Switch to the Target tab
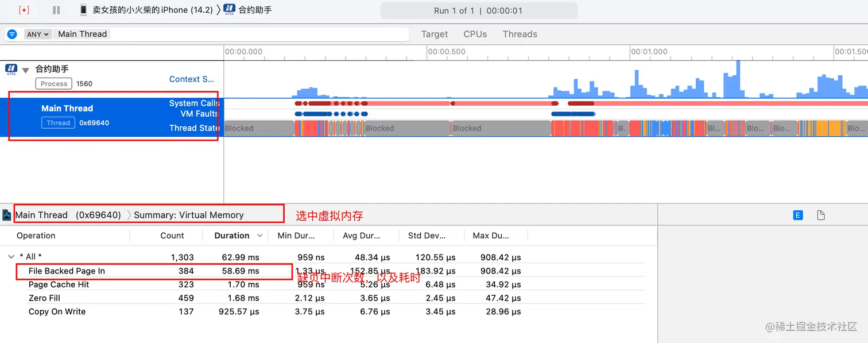 pos(435,34)
